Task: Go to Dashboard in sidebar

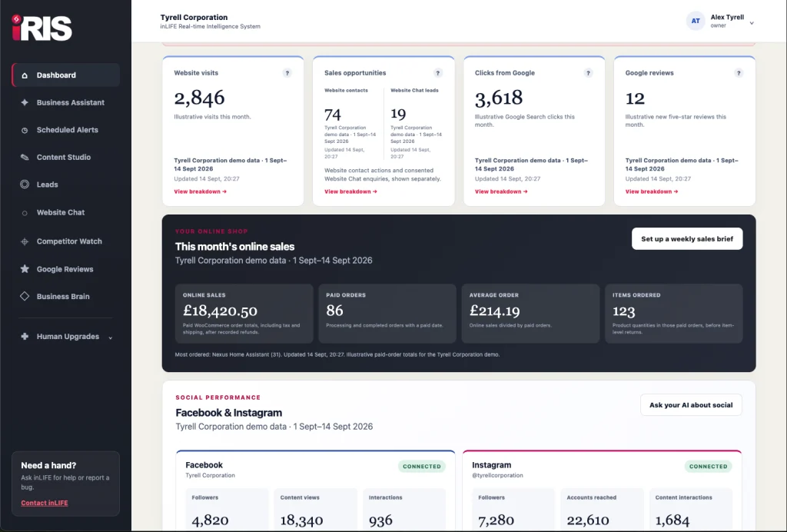Action: click(66, 75)
